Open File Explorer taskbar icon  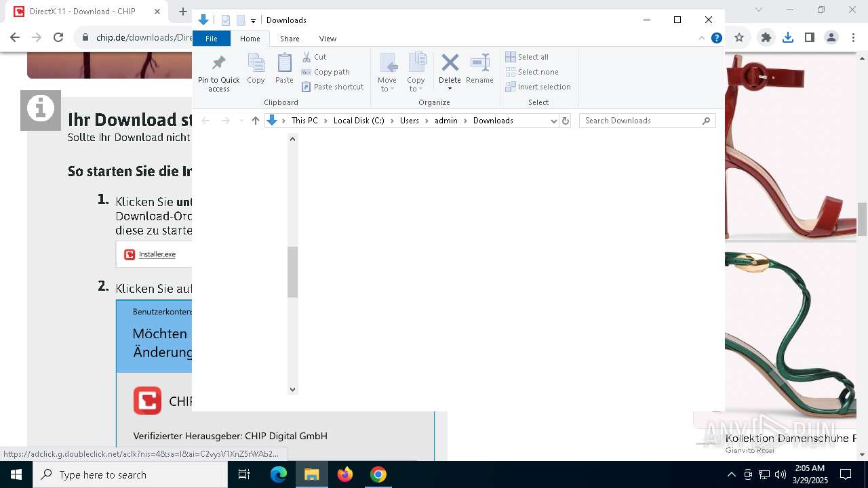click(312, 474)
